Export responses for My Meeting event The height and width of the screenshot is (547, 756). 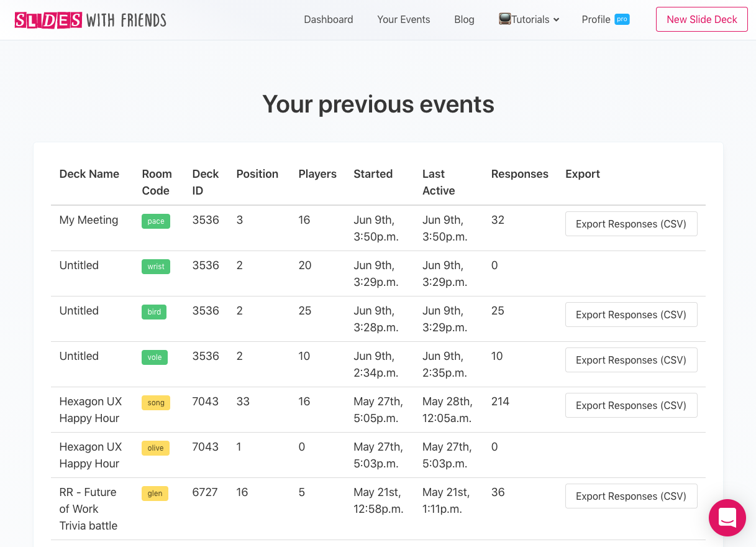(631, 224)
